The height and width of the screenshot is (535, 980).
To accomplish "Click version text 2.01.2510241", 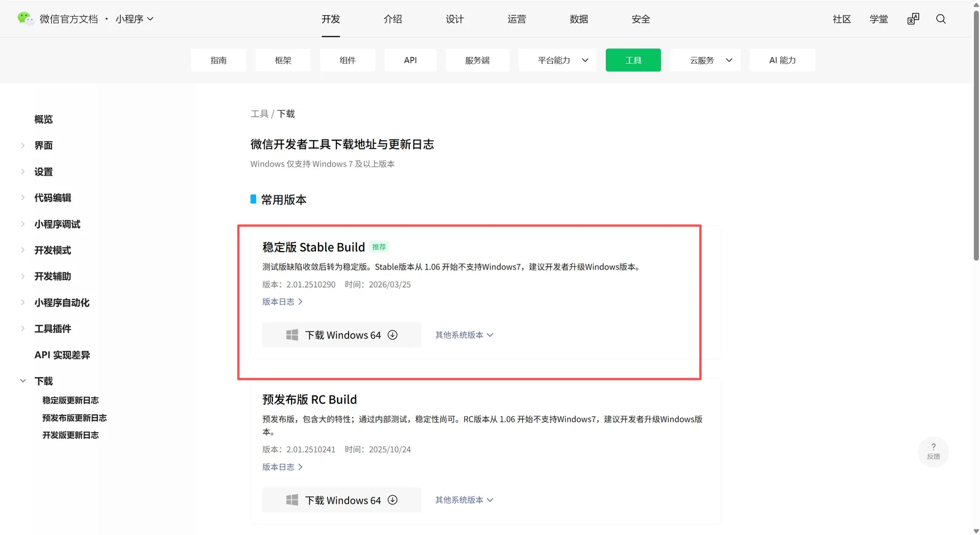I will click(311, 449).
